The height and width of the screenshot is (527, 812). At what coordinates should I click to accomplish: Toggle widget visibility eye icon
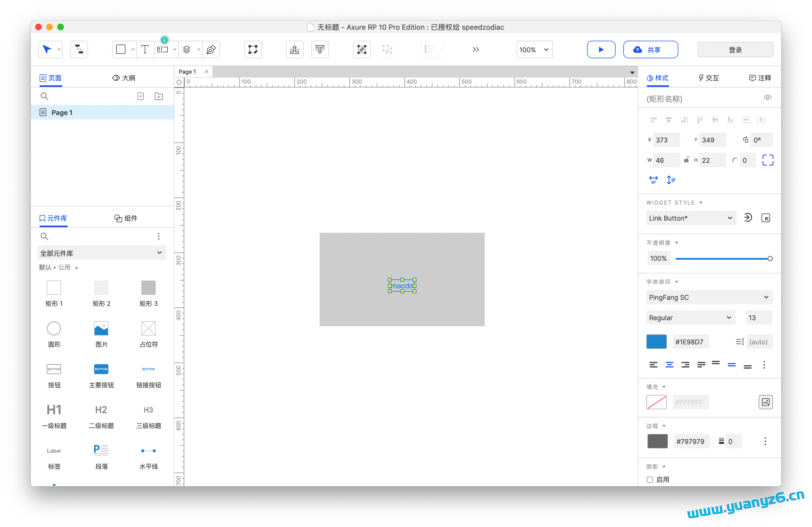[767, 98]
